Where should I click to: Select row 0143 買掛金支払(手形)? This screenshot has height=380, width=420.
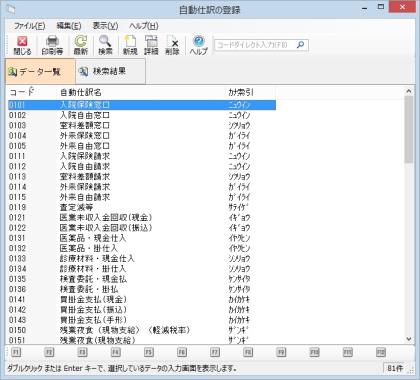click(142, 320)
